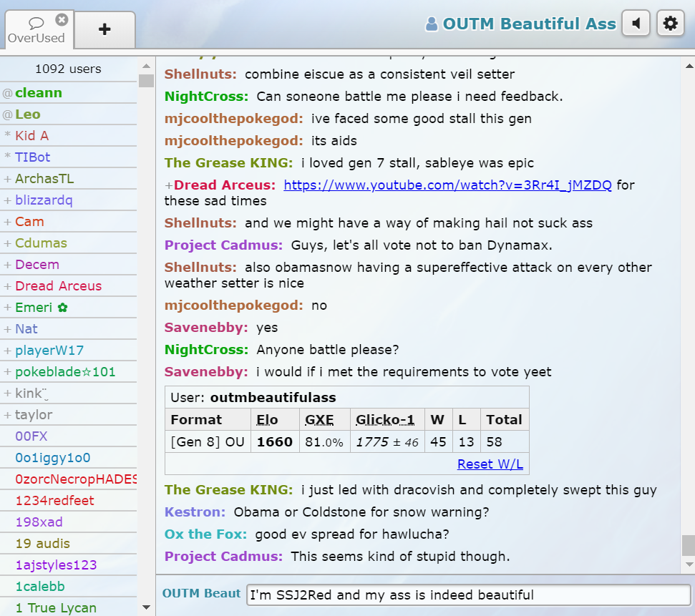695x616 pixels.
Task: Click Emeri's green flower icon
Action: click(63, 308)
